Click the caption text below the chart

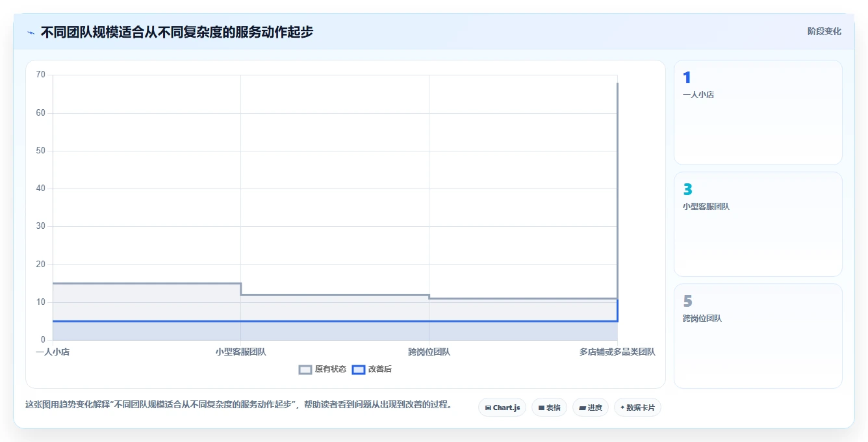pyautogui.click(x=238, y=404)
